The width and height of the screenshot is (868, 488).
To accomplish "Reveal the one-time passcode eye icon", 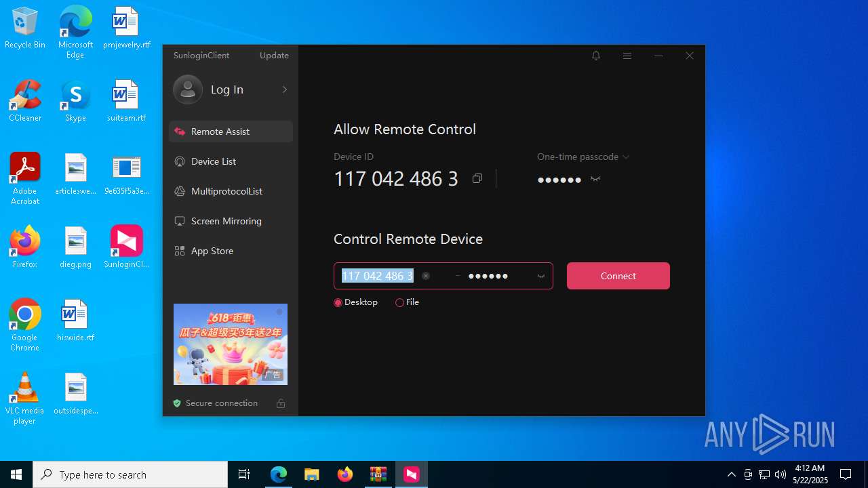I will (x=595, y=179).
